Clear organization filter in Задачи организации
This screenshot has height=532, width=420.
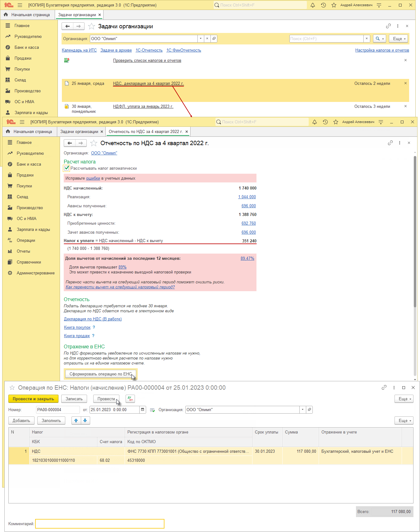tap(207, 39)
